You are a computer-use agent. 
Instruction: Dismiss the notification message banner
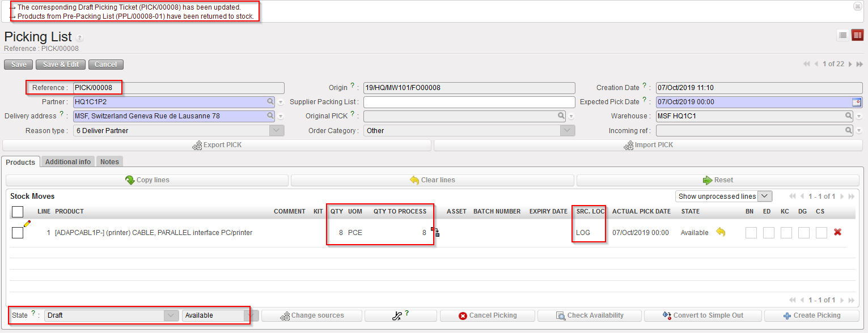857,6
